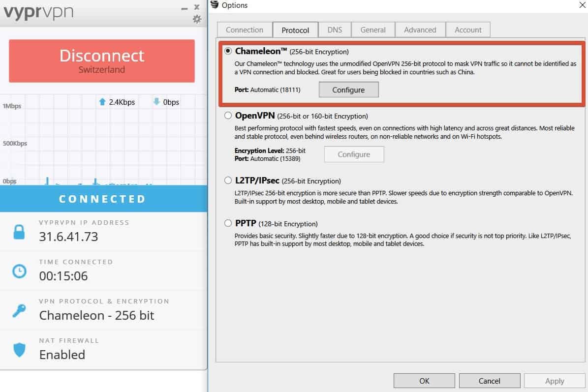Click the CONNECTED status banner
This screenshot has width=588, height=392.
tap(103, 199)
